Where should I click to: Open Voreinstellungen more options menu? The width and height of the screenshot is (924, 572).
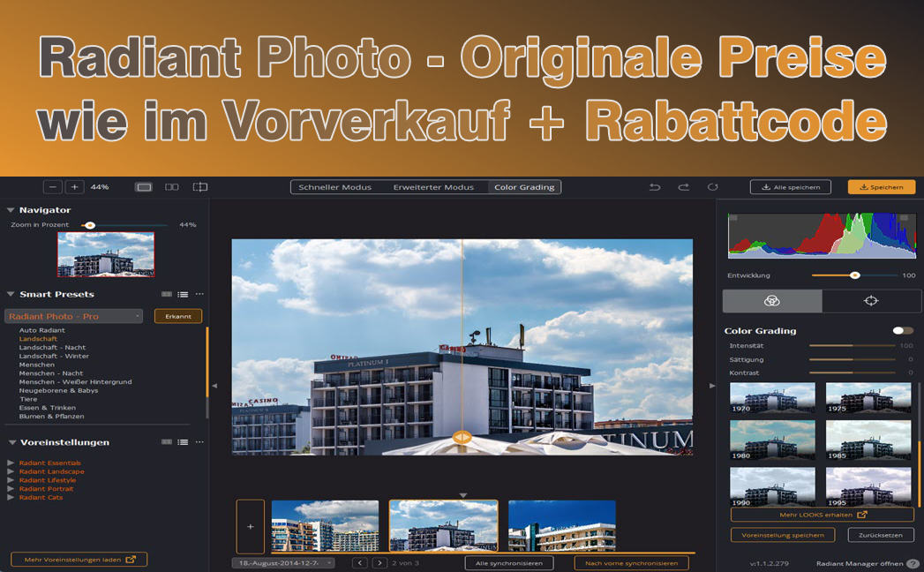point(199,441)
